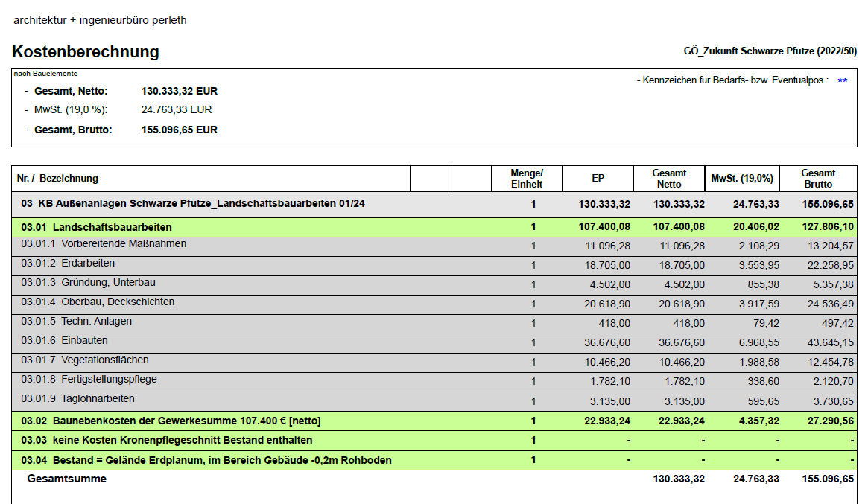The height and width of the screenshot is (504, 868).
Task: Select row '03.03 keine Kosten Kronenpflegeschnitt Bestand enthalten'
Action: click(434, 441)
